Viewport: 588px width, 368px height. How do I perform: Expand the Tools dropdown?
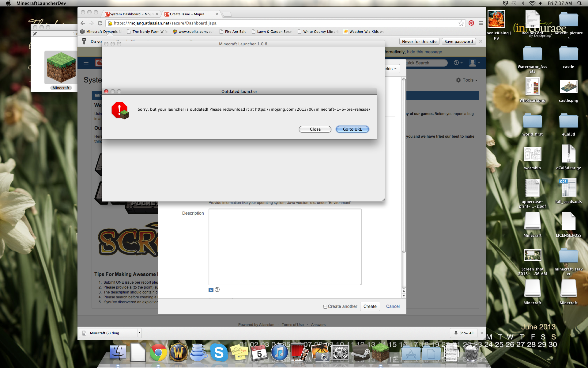coord(467,80)
